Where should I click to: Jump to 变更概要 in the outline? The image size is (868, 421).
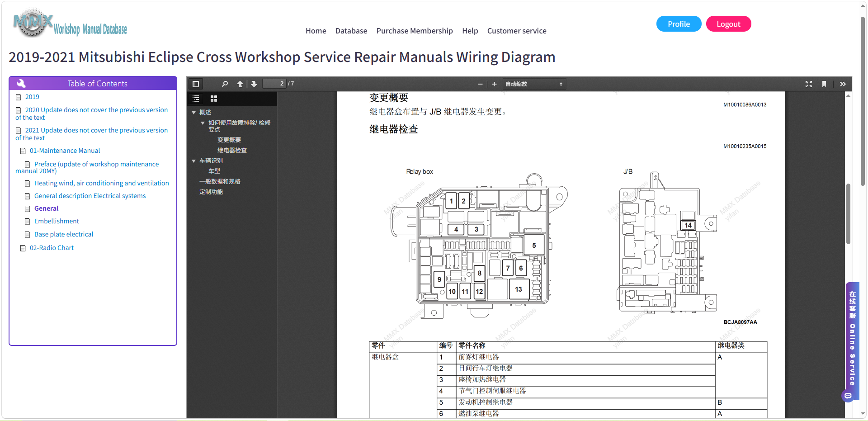[x=229, y=140]
